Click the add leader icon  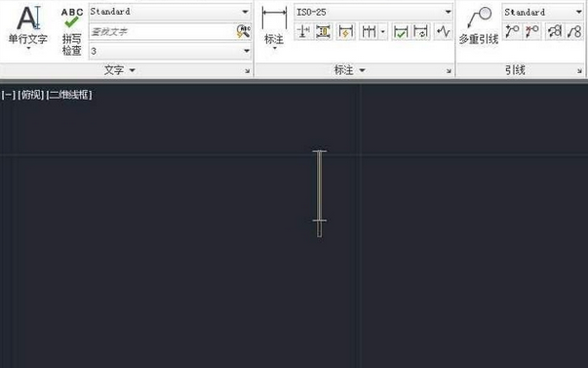(x=512, y=31)
